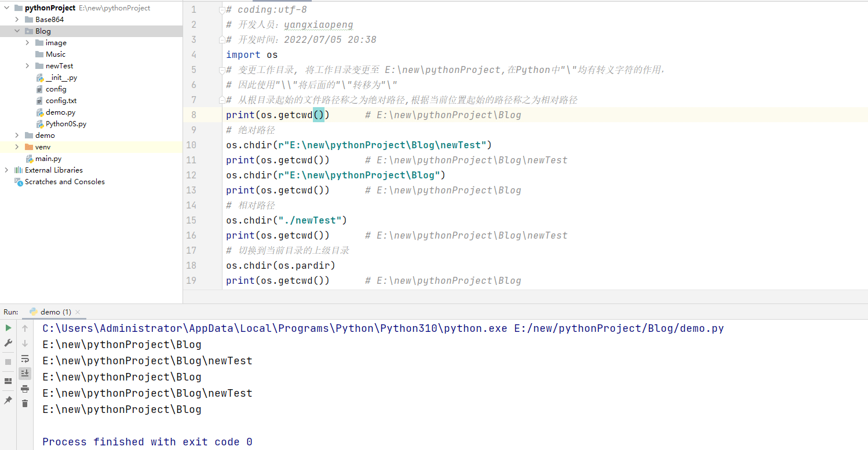Select config.txt file in Blog folder
The height and width of the screenshot is (450, 868).
click(x=61, y=101)
